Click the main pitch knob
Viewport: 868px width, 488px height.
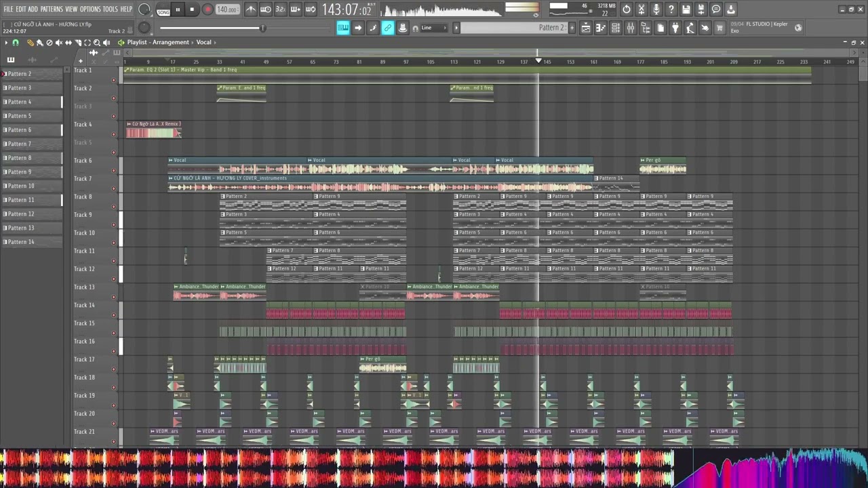(x=144, y=28)
